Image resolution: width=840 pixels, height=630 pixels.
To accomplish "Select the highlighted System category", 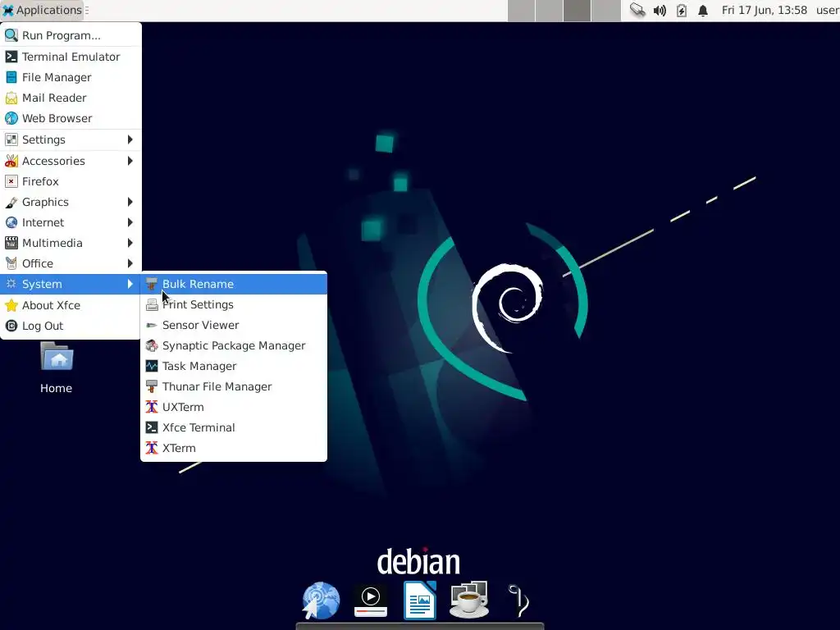I will (x=71, y=284).
